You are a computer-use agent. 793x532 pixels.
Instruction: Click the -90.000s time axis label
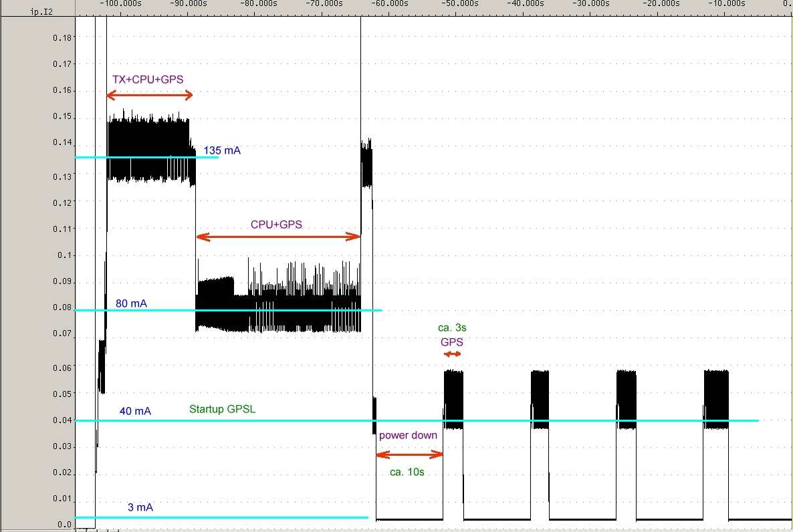coord(188,3)
